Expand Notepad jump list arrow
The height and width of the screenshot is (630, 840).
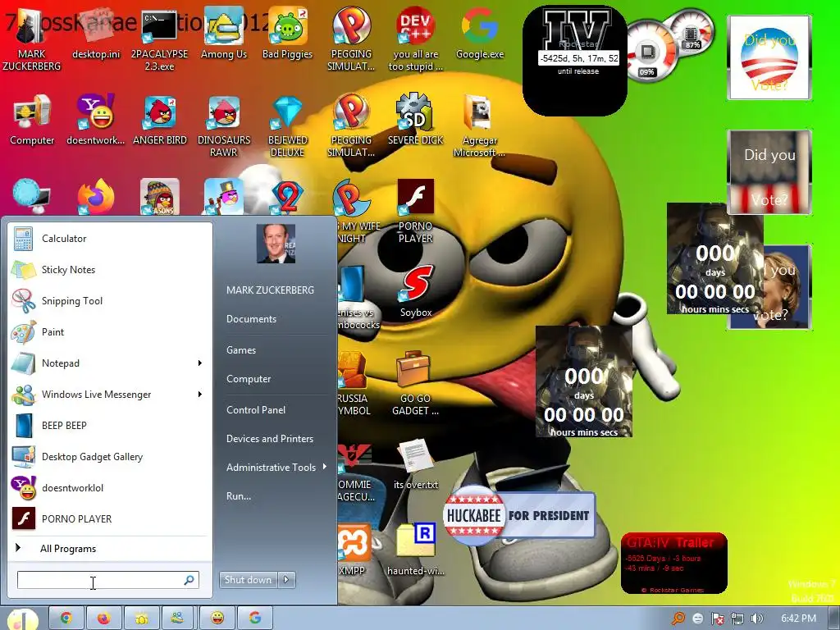click(x=200, y=363)
